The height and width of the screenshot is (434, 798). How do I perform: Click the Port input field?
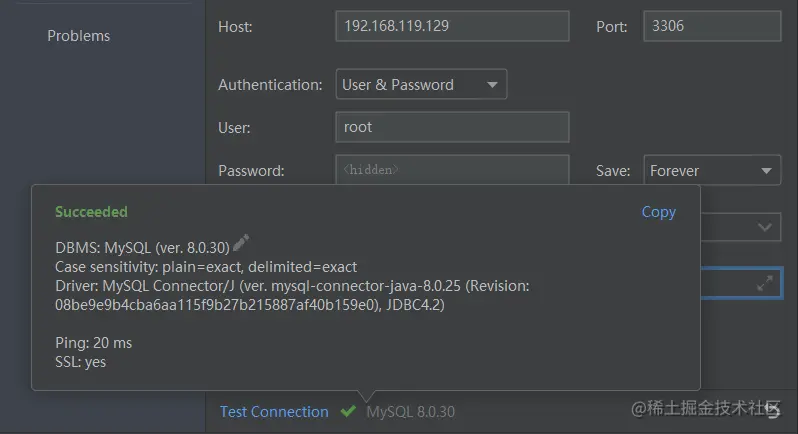[x=712, y=26]
